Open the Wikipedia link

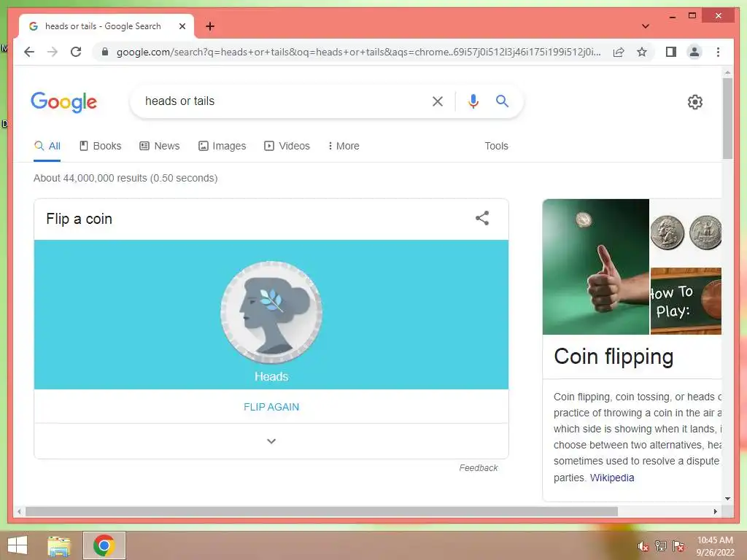612,478
